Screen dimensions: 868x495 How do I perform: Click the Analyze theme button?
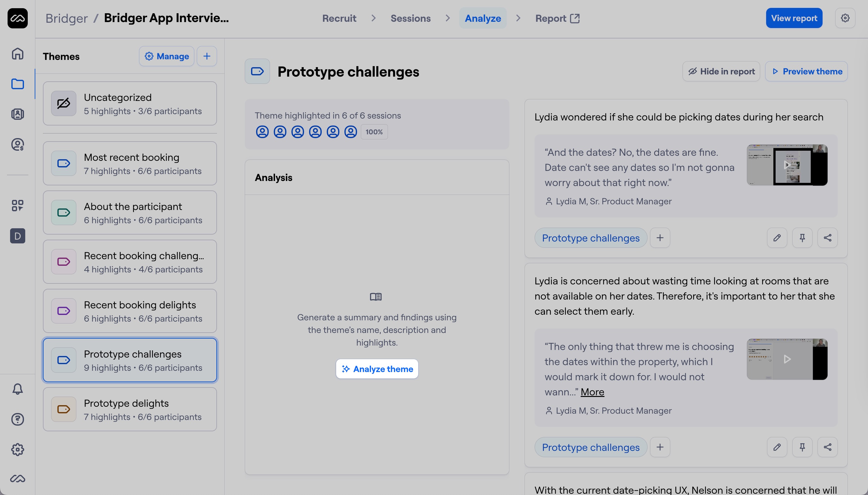point(377,369)
